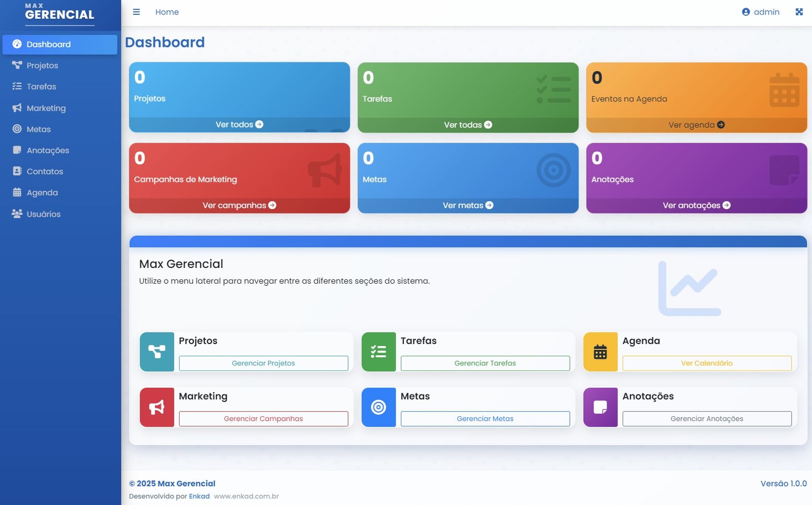
Task: Click the Home breadcrumb link
Action: click(167, 12)
